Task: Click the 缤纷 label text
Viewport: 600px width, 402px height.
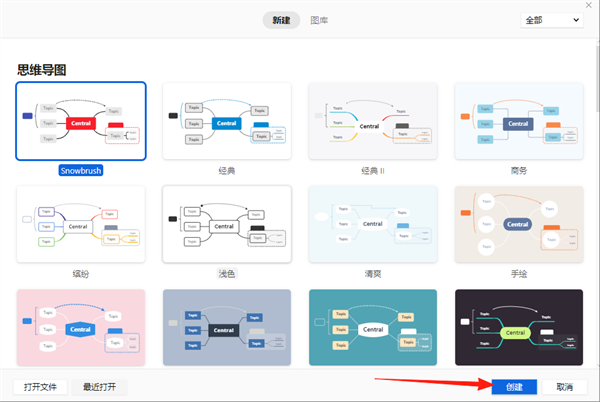Action: click(81, 274)
